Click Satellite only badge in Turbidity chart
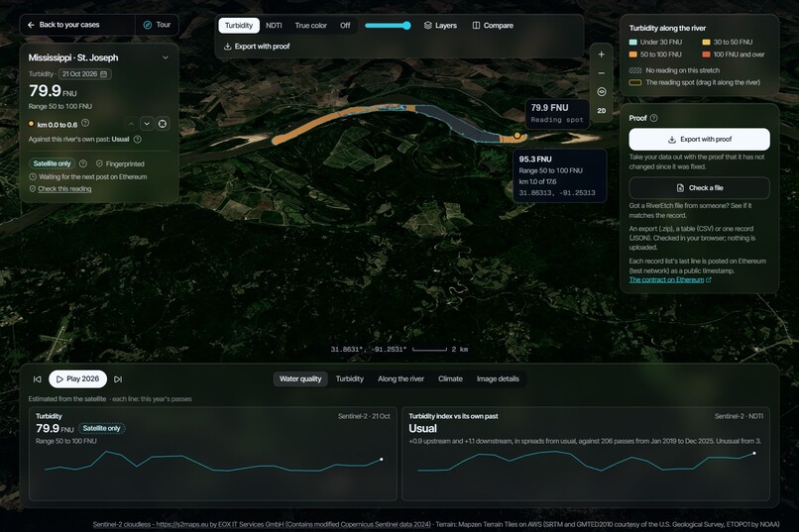The width and height of the screenshot is (799, 532). click(102, 428)
